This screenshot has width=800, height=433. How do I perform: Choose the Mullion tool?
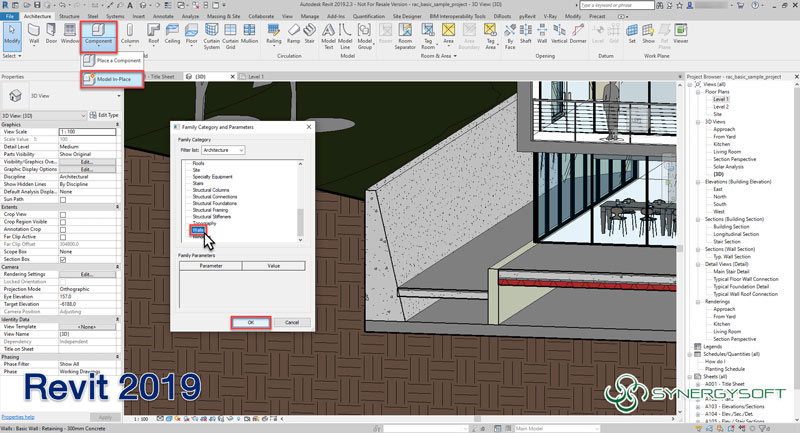(x=249, y=34)
